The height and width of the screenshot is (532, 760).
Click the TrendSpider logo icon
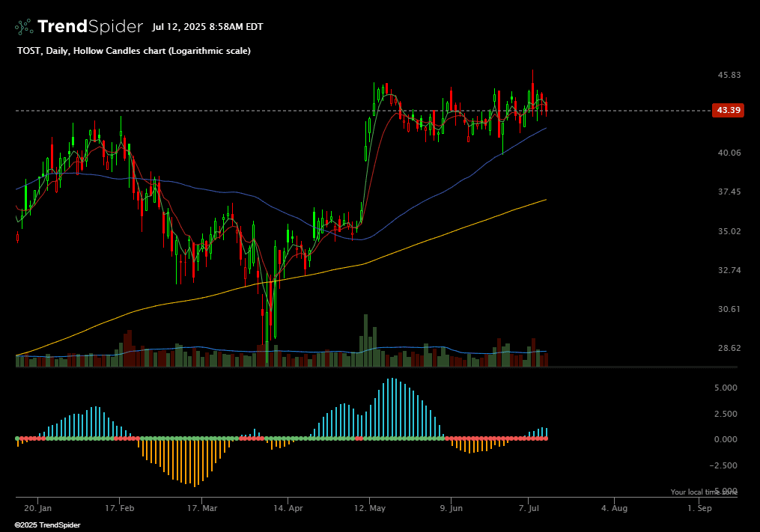click(x=24, y=27)
